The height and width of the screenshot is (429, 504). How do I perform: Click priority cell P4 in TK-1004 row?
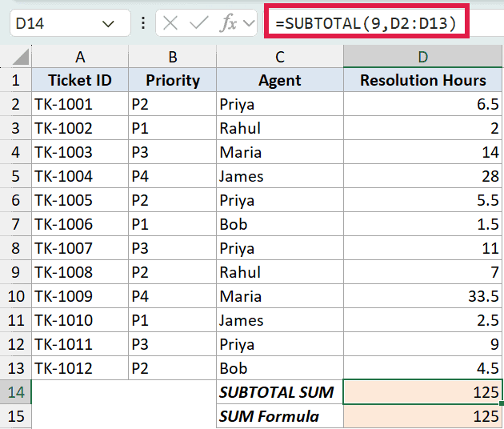tap(173, 176)
